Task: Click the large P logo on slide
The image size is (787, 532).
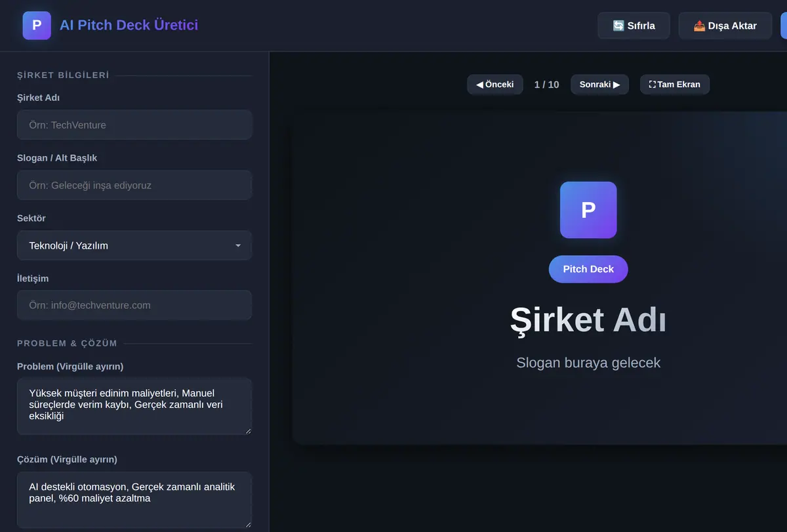Action: click(x=588, y=210)
